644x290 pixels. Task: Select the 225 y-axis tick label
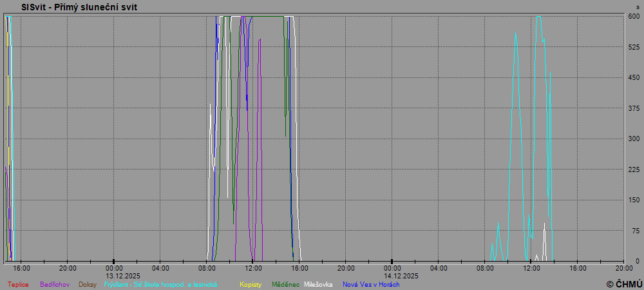click(634, 169)
